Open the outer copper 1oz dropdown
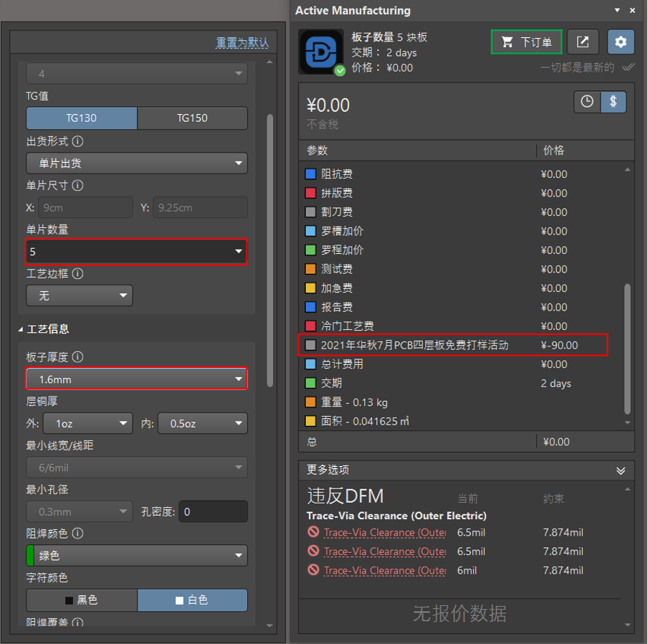Viewport: 648px width, 644px height. pyautogui.click(x=87, y=423)
